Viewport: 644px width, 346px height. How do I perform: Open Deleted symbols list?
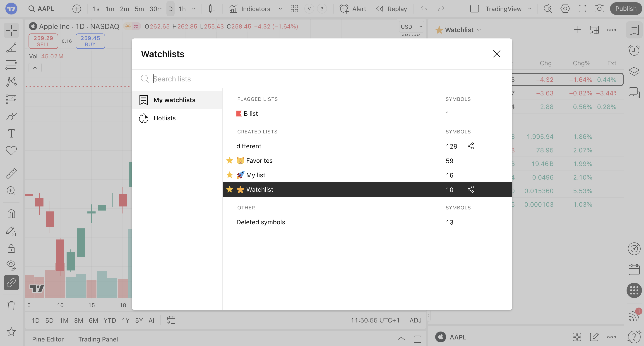(x=260, y=222)
